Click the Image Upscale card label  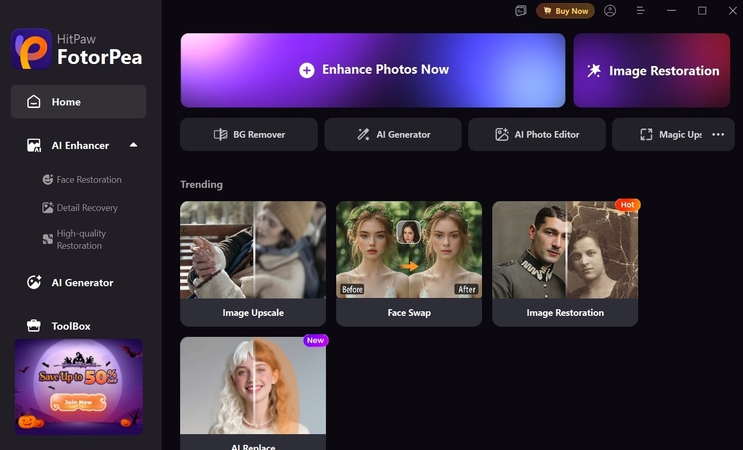253,313
